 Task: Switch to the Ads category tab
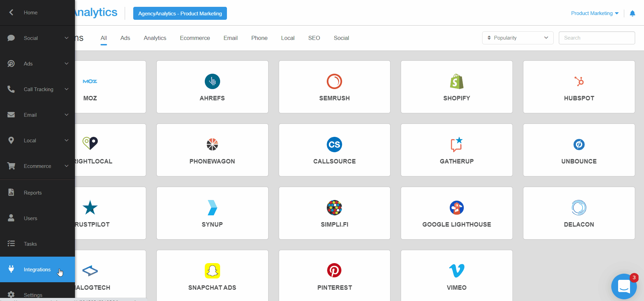(x=125, y=38)
